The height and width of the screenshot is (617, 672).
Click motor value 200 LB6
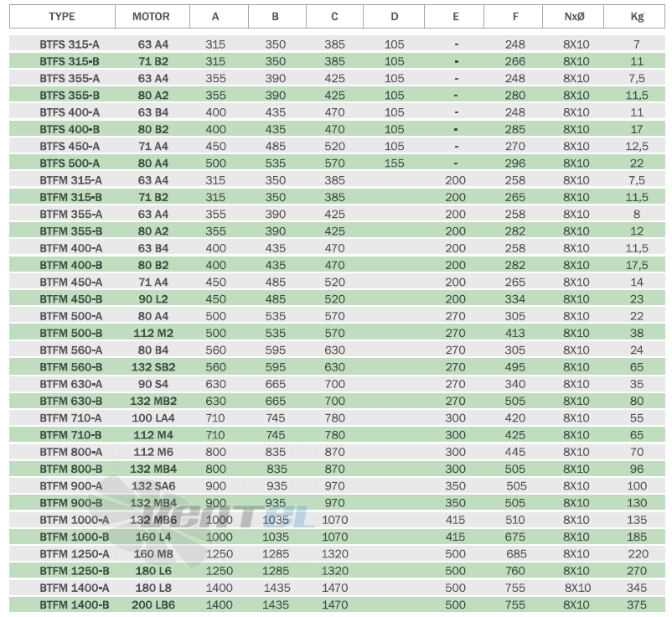[x=153, y=604]
